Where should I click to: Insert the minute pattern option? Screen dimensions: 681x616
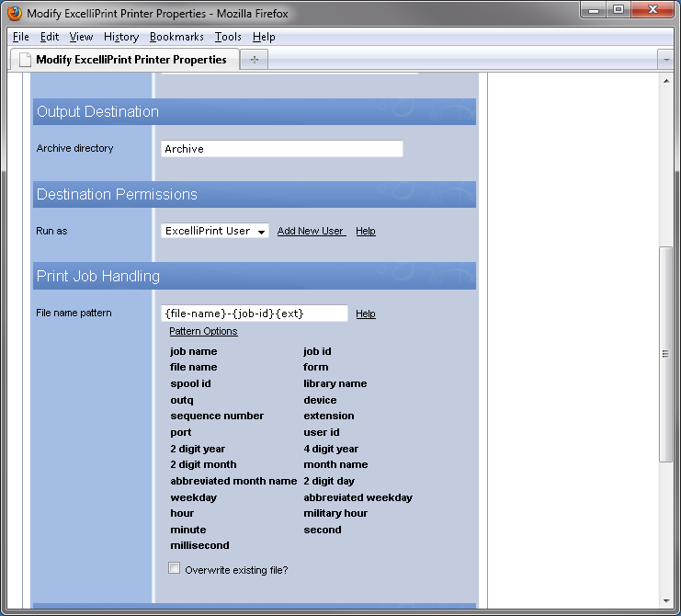pyautogui.click(x=188, y=530)
